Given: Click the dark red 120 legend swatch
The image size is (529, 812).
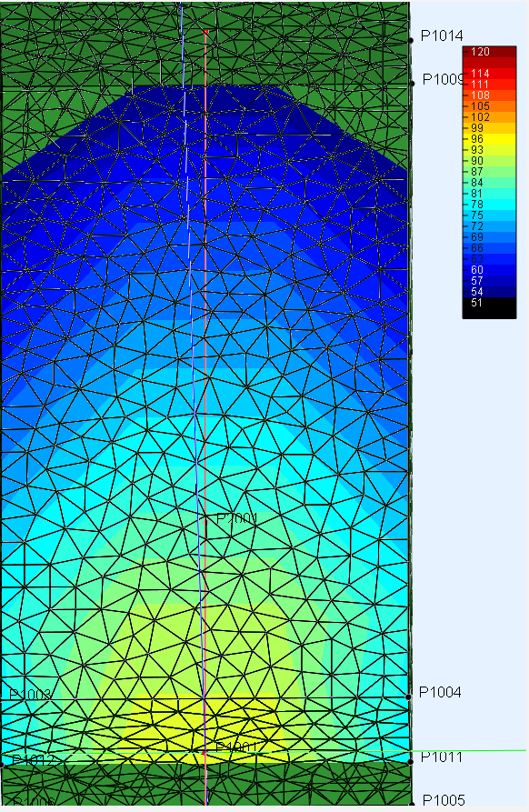Looking at the screenshot, I should coord(490,52).
